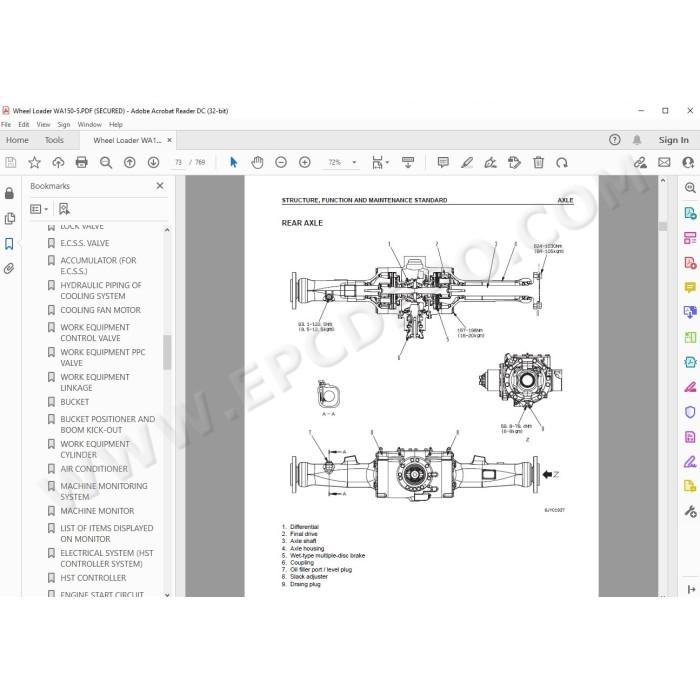This screenshot has width=700, height=700.
Task: Open the E.C.S.S. VALVE bookmark
Action: pyautogui.click(x=85, y=243)
